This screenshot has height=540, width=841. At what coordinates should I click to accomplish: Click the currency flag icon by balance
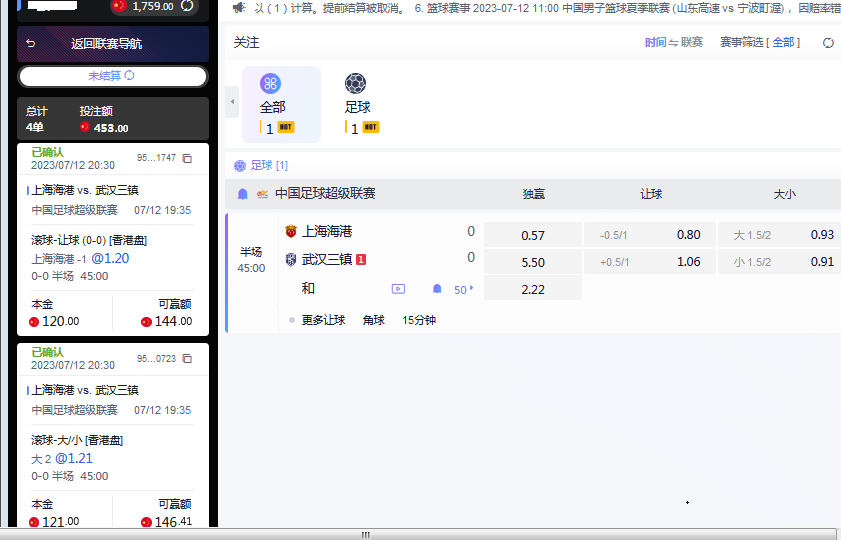pos(119,6)
